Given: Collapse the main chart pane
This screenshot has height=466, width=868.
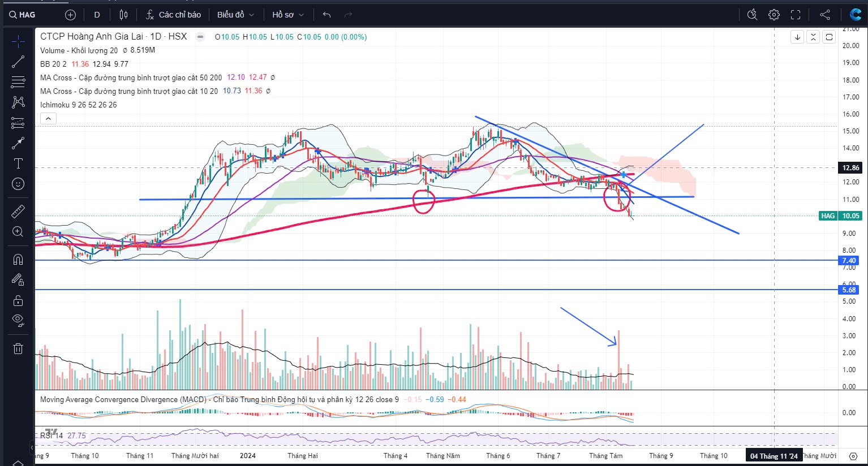Looking at the screenshot, I should pyautogui.click(x=813, y=37).
